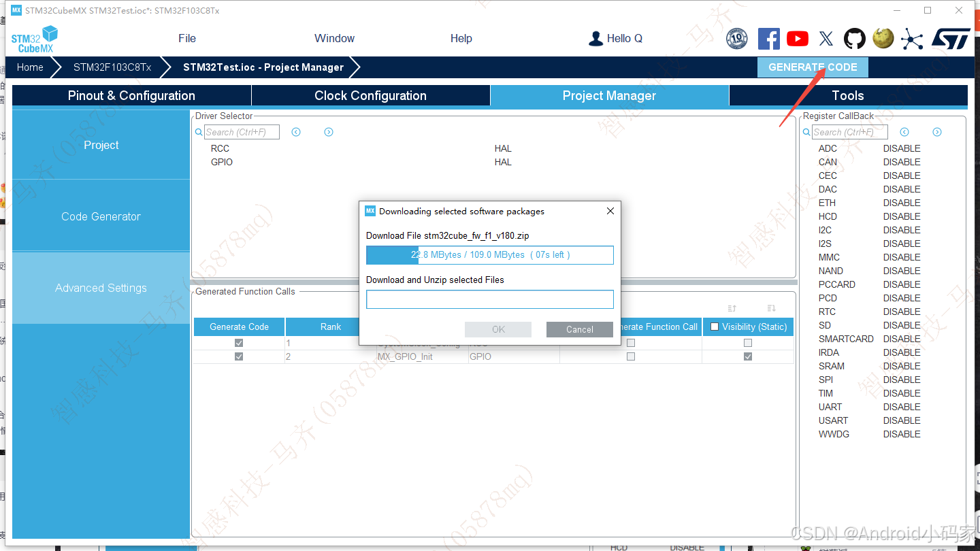Click STM32F103C8Tx breadcrumb

[x=112, y=67]
